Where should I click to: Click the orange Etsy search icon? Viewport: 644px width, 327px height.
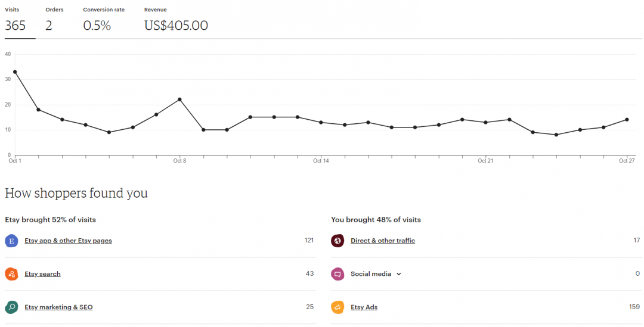11,274
